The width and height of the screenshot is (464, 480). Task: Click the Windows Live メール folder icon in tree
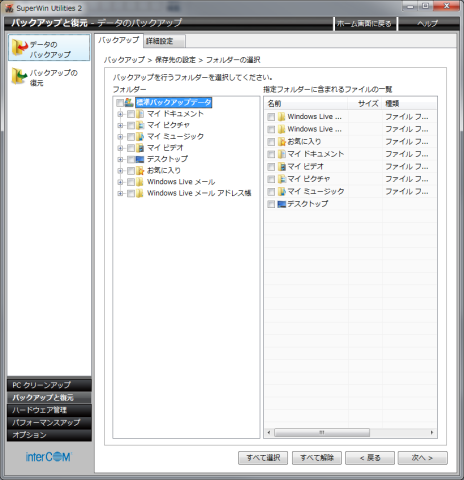pos(140,182)
